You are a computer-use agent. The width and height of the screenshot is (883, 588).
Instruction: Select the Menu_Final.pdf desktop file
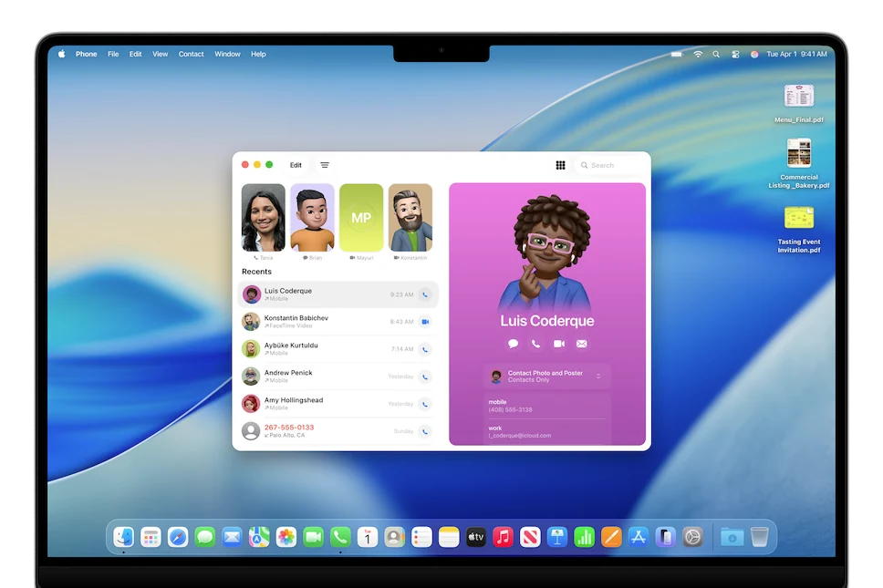click(798, 104)
